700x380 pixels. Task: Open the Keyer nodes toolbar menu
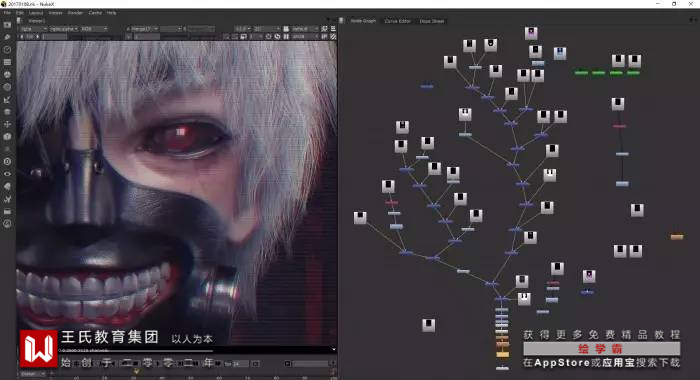point(7,100)
